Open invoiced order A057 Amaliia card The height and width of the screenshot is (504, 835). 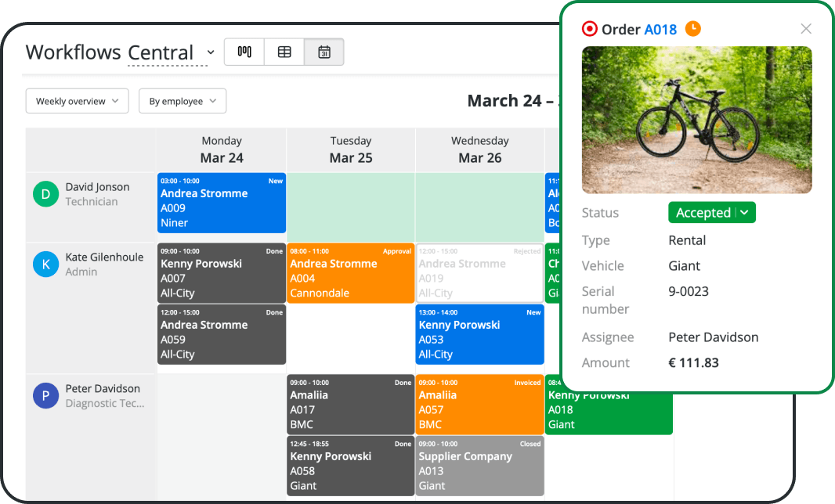pos(479,405)
